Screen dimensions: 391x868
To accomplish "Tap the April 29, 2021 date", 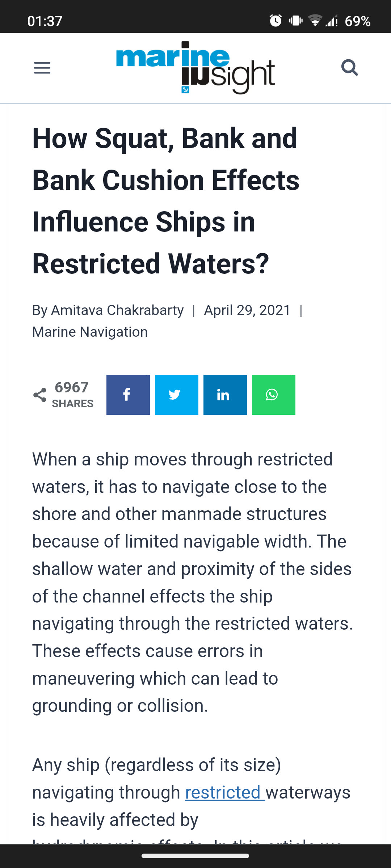I will pos(247,310).
